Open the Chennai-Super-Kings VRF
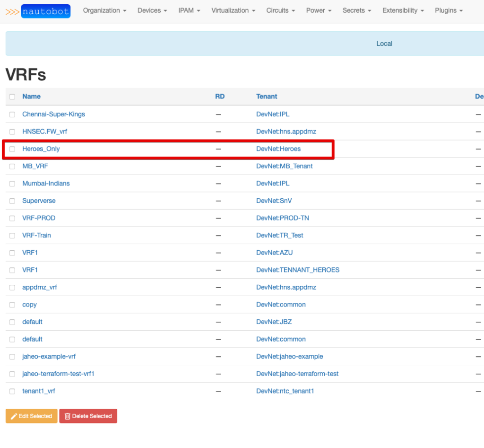This screenshot has height=448, width=484. tap(54, 114)
